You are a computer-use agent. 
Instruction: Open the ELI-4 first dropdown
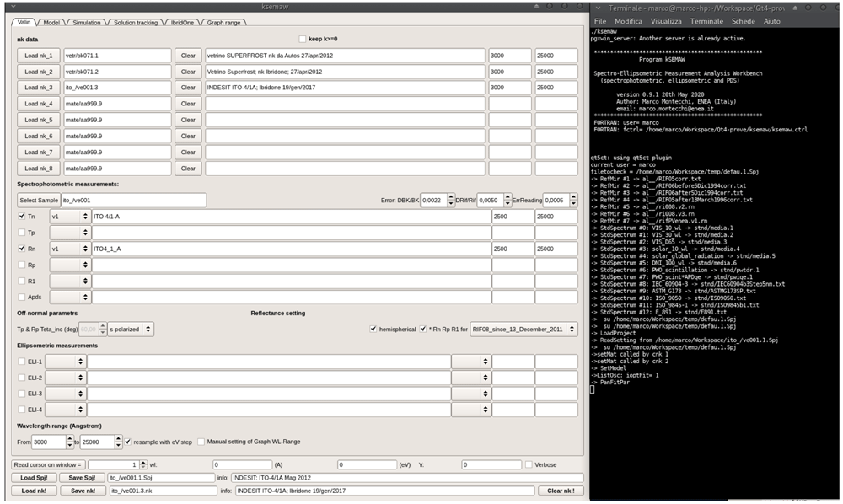pyautogui.click(x=66, y=410)
